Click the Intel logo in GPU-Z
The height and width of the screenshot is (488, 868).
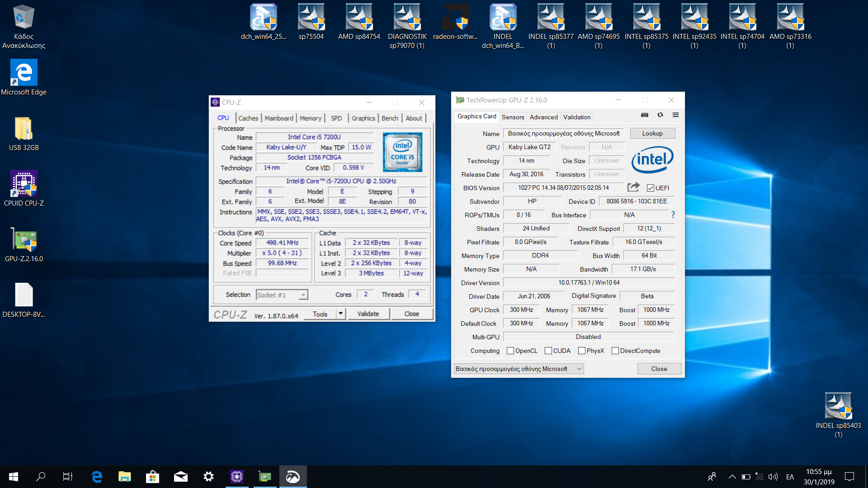coord(652,160)
